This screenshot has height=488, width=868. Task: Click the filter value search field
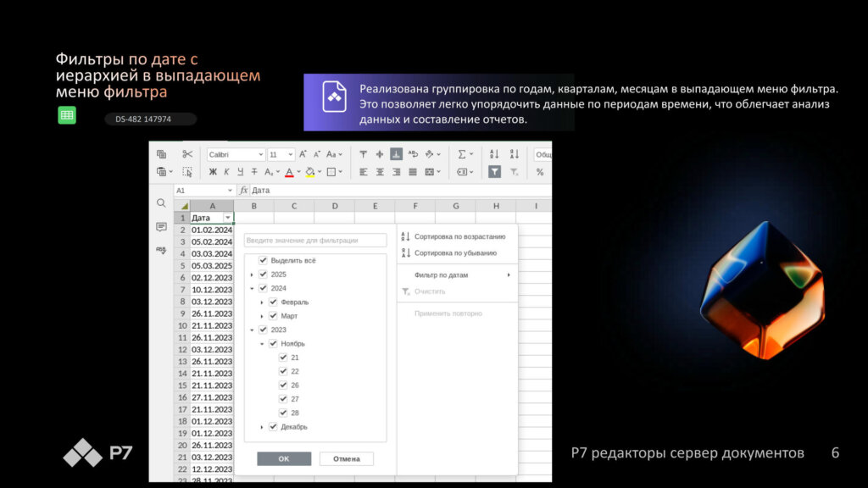(315, 241)
